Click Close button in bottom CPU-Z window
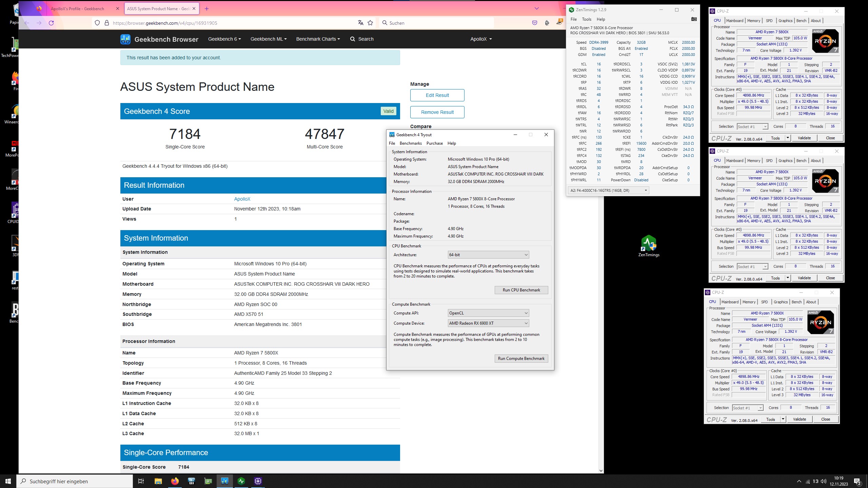The width and height of the screenshot is (868, 488). (x=825, y=419)
